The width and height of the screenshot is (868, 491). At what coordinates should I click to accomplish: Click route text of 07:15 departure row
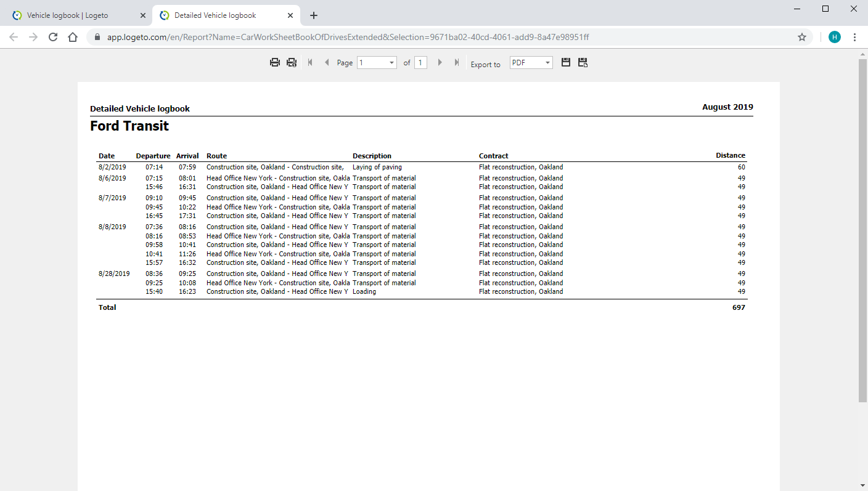[x=278, y=178]
